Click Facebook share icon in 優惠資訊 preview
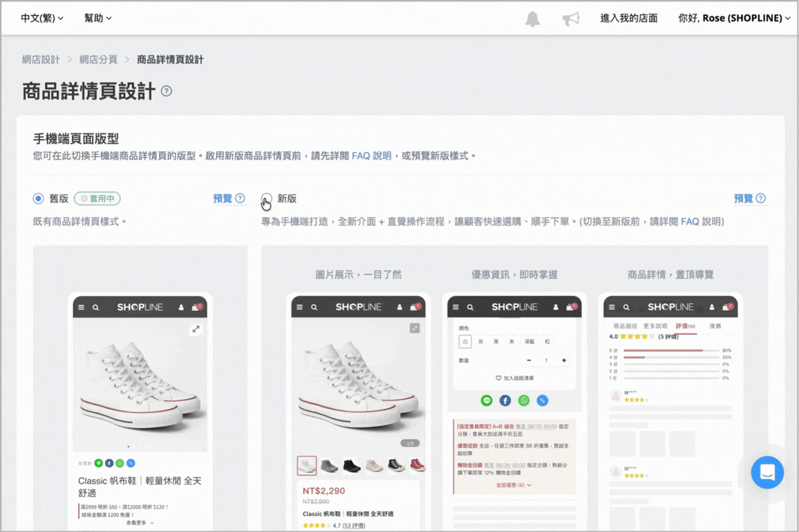 tap(505, 401)
